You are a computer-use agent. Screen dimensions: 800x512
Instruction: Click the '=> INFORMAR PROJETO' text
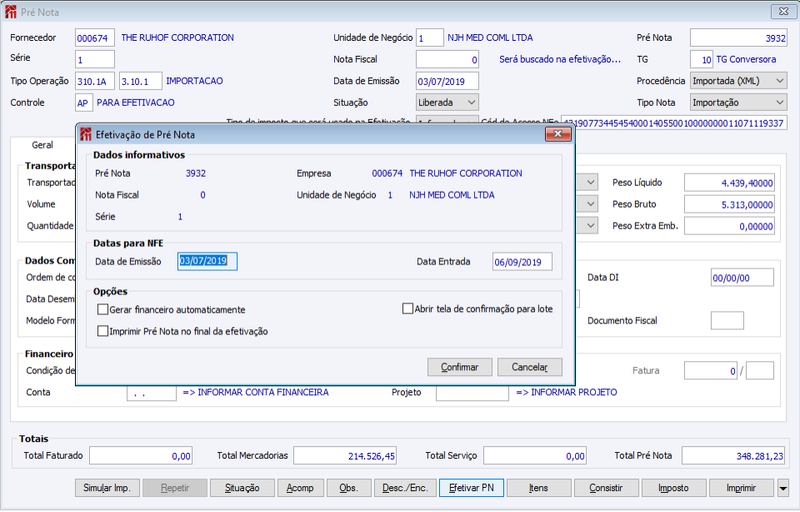(566, 392)
